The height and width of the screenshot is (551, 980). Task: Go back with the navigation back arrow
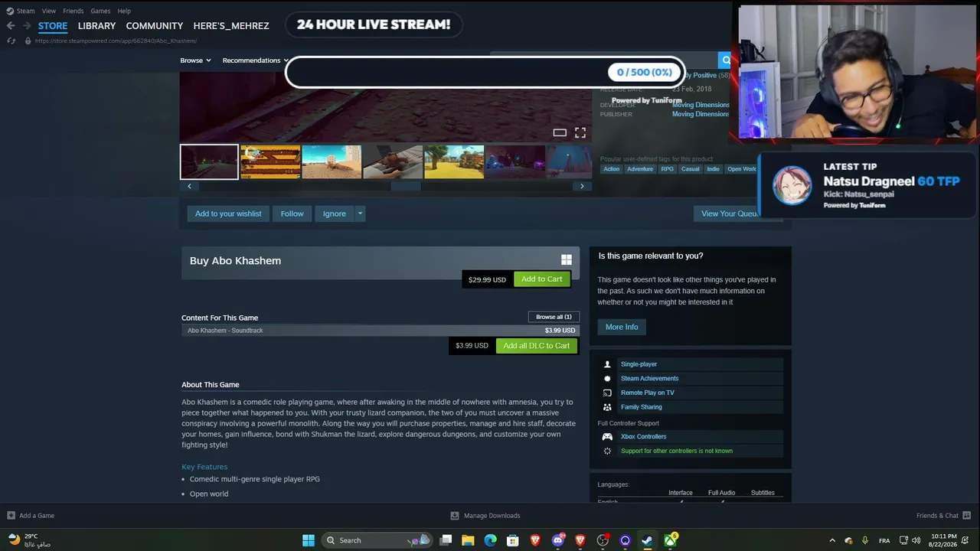click(x=11, y=25)
